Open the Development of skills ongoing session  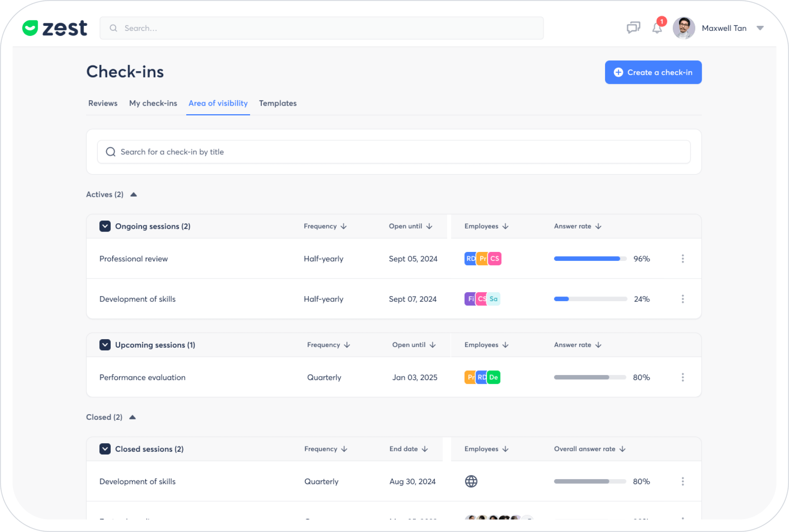pos(137,299)
